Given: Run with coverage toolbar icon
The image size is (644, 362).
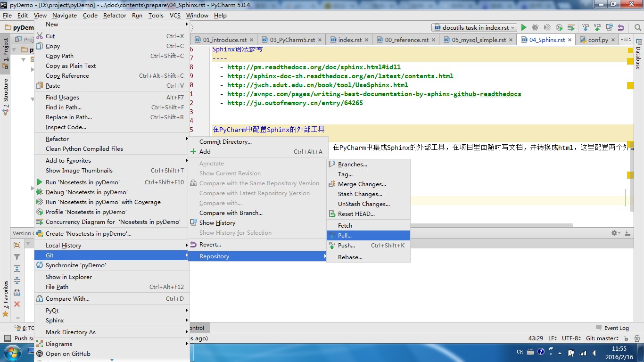Looking at the screenshot, I should point(547,28).
